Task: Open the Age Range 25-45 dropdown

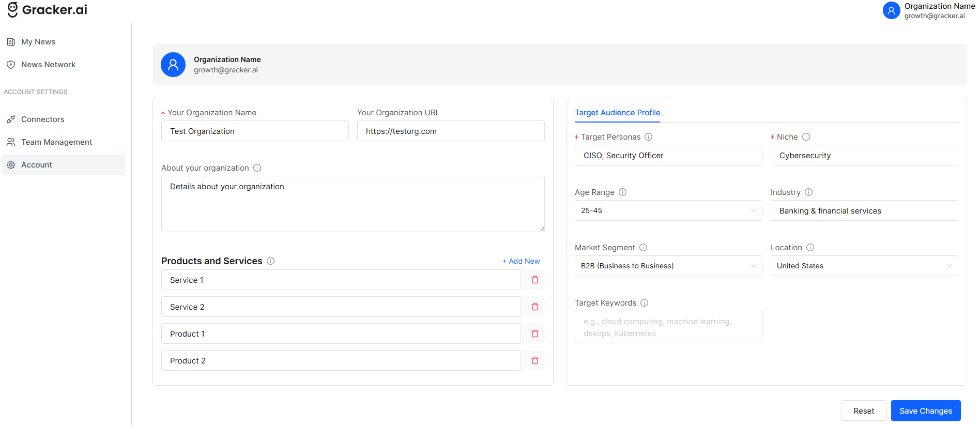Action: click(x=668, y=210)
